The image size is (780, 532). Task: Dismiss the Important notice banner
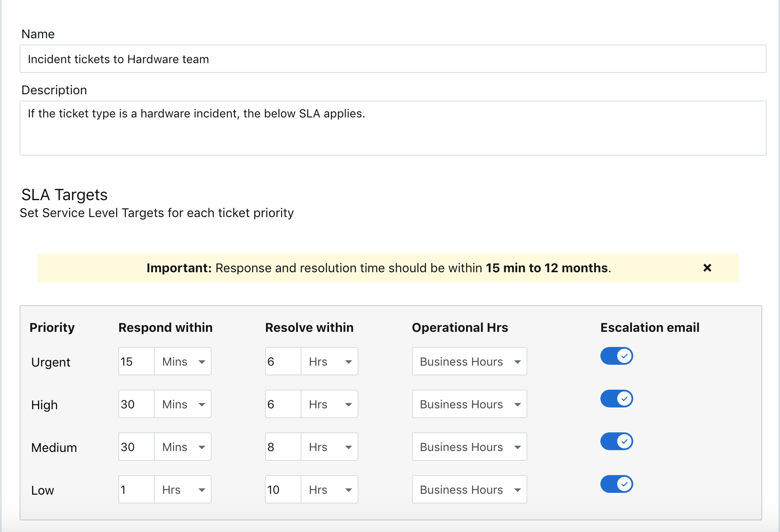click(x=707, y=268)
